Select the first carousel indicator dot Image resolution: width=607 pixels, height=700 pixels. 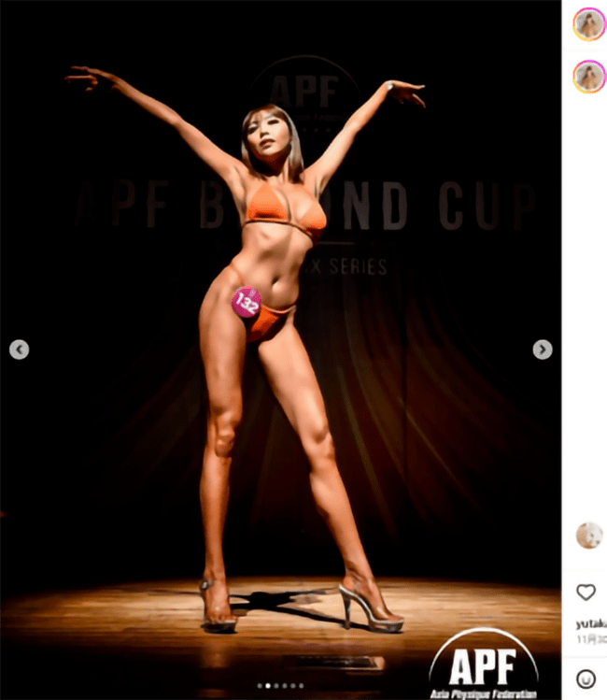click(260, 686)
